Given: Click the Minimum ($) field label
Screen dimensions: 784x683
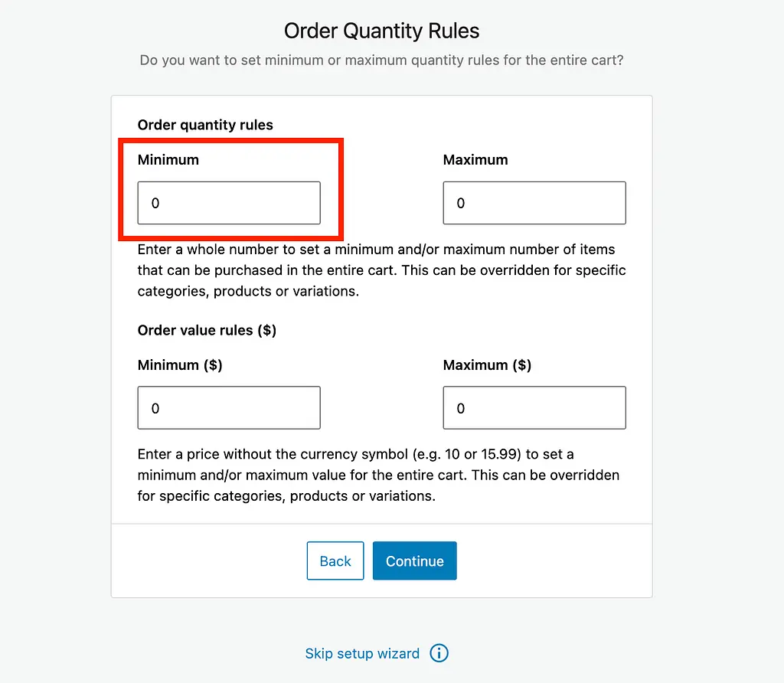Looking at the screenshot, I should click(x=180, y=365).
